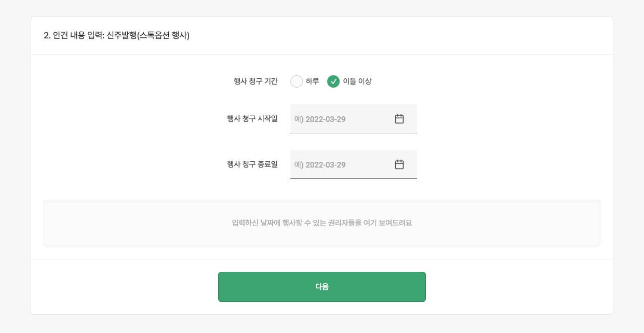Select the 하루 radio button
This screenshot has height=333, width=644.
tap(297, 81)
